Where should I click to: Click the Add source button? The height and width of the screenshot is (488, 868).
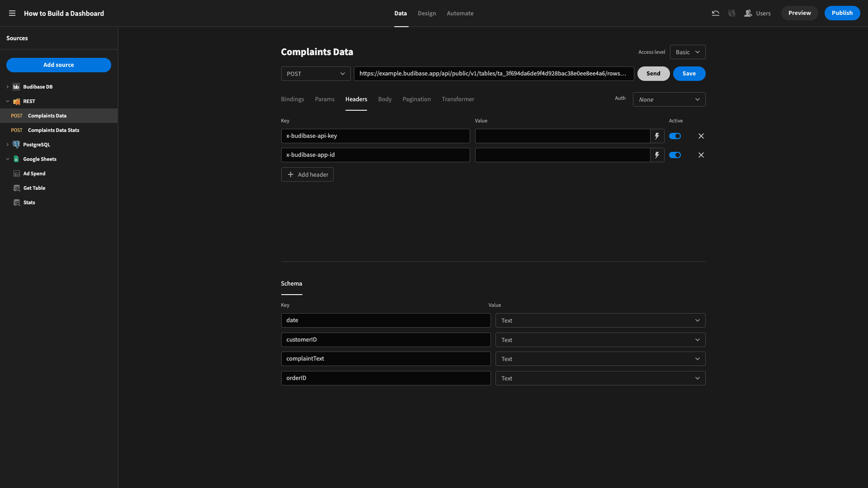(x=59, y=65)
